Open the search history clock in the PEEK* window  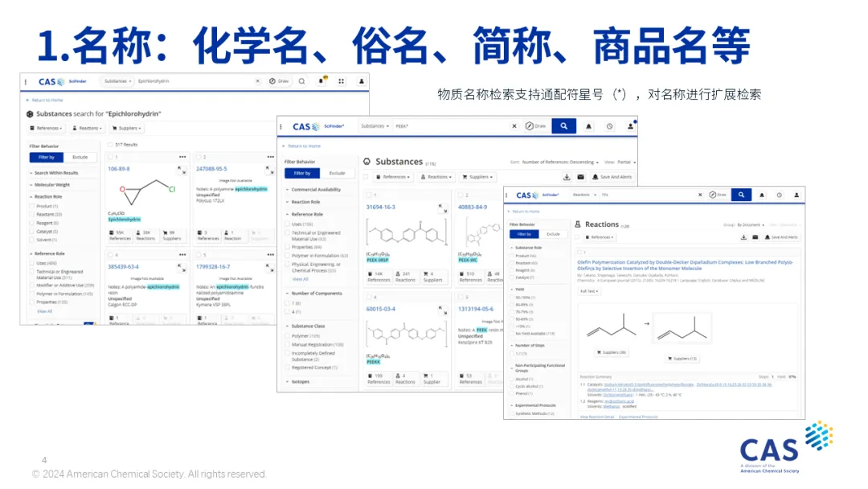[609, 126]
